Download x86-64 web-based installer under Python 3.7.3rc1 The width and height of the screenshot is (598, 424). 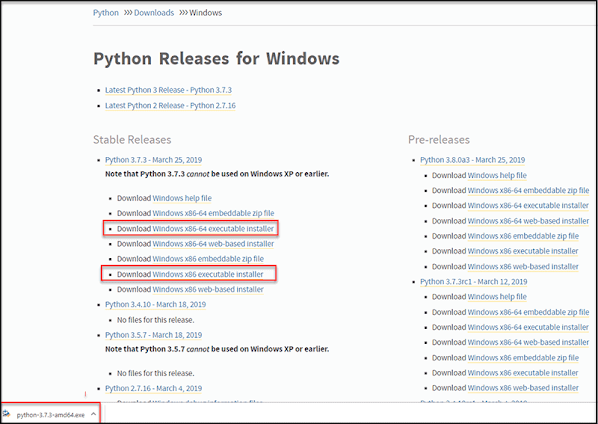[x=528, y=342]
